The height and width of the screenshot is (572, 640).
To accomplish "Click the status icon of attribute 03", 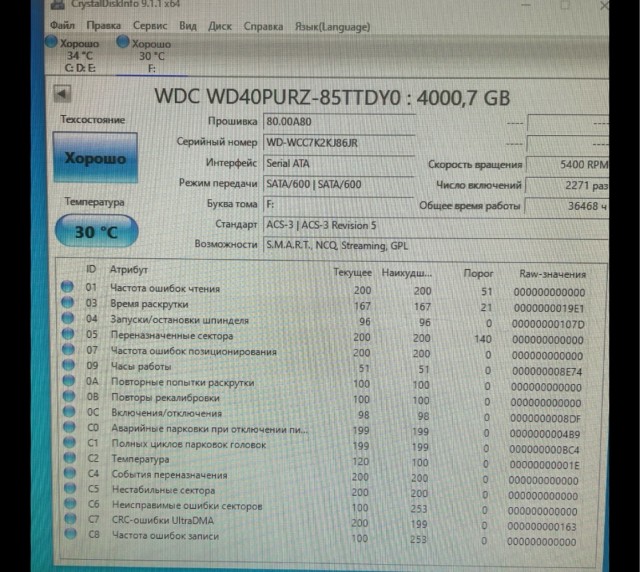I will pos(68,302).
